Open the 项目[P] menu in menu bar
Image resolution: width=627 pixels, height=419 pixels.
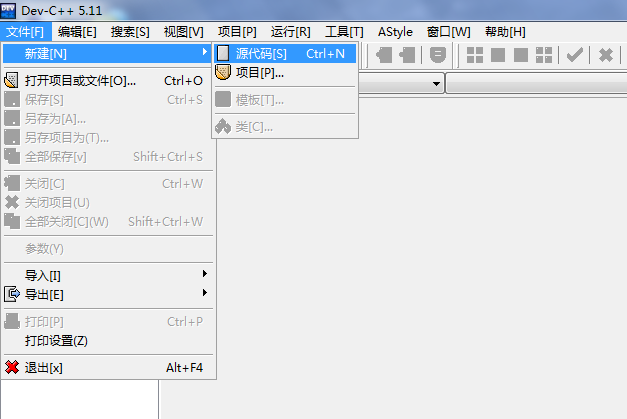[237, 32]
